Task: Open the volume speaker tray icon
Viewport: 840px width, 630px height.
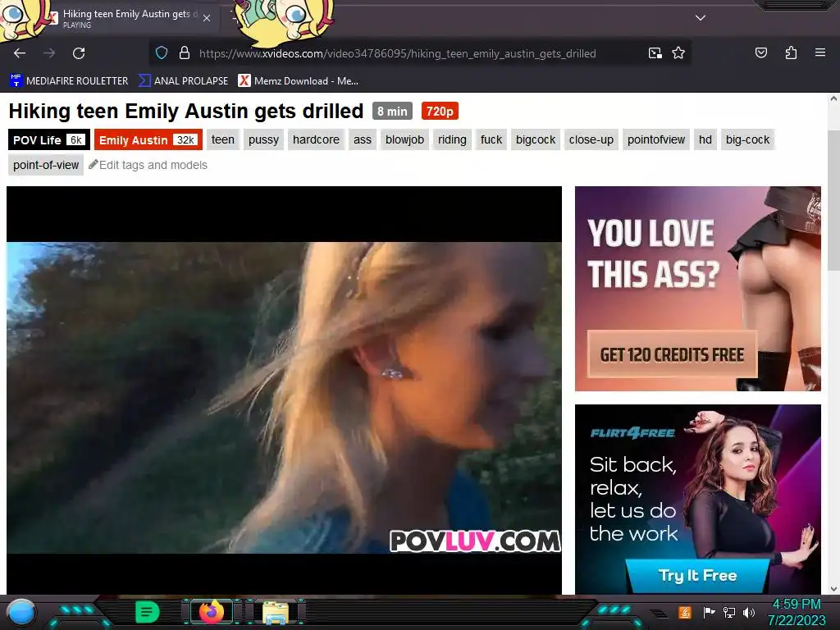Action: coord(749,612)
